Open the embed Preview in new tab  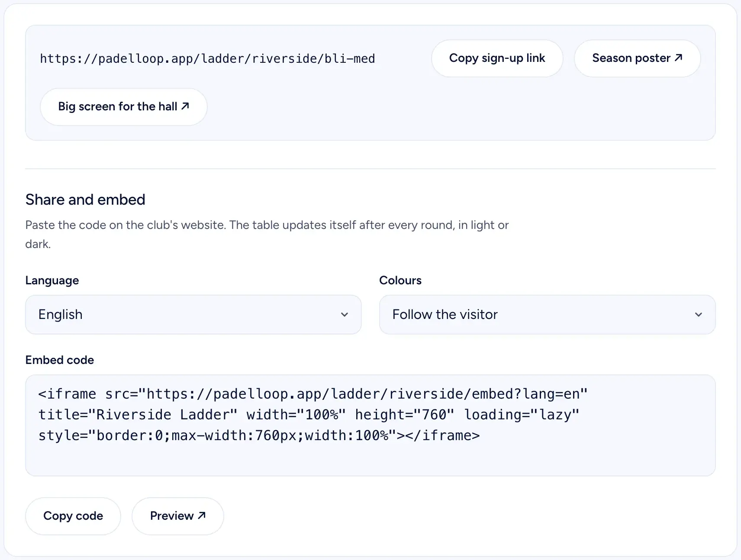pyautogui.click(x=178, y=516)
